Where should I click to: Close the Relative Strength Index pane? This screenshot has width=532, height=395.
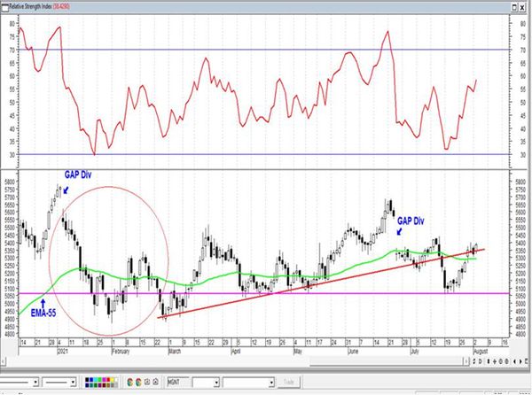523,7
